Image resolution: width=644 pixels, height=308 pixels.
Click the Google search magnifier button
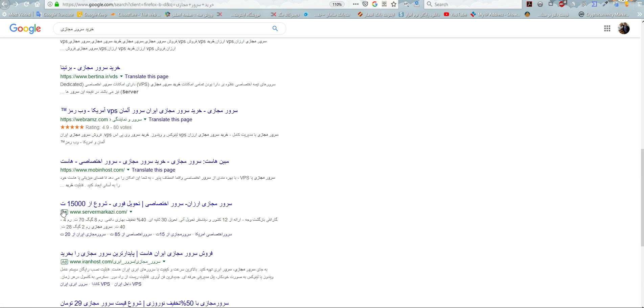275,29
